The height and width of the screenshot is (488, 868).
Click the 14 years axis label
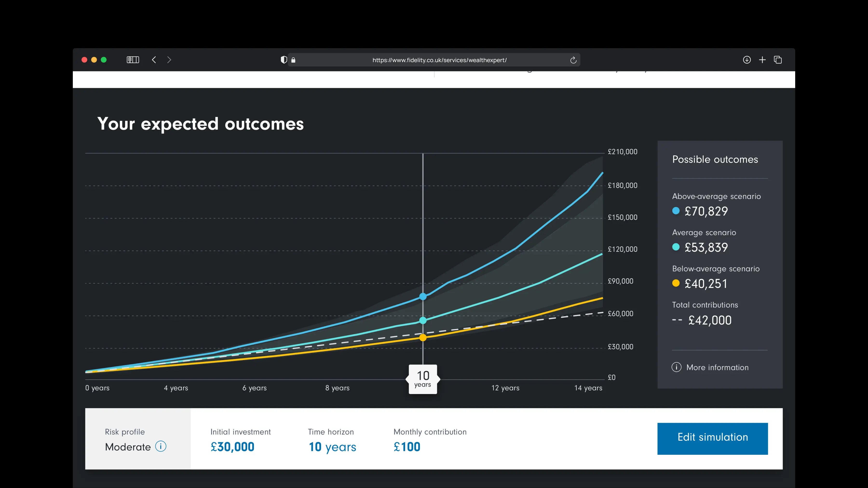pos(588,388)
